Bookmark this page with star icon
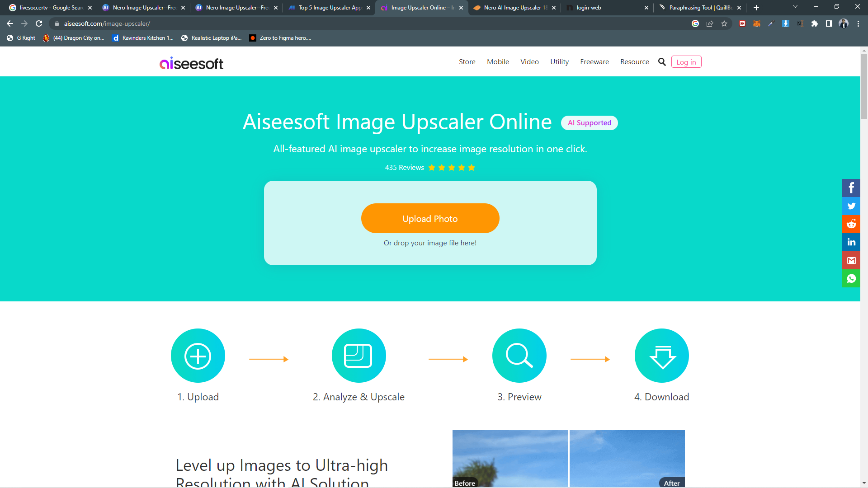868x488 pixels. [724, 23]
